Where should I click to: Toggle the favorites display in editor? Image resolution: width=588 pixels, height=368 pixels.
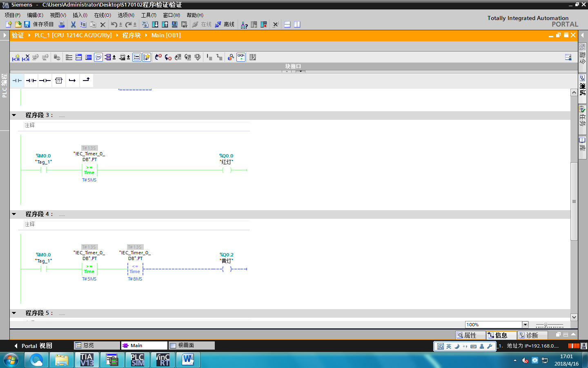147,58
